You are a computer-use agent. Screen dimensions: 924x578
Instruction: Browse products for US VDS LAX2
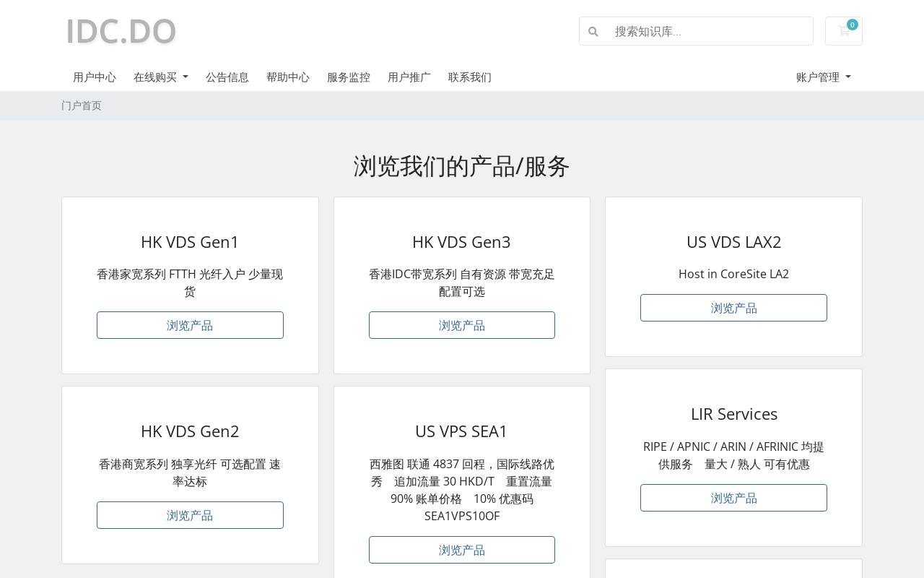pyautogui.click(x=733, y=308)
